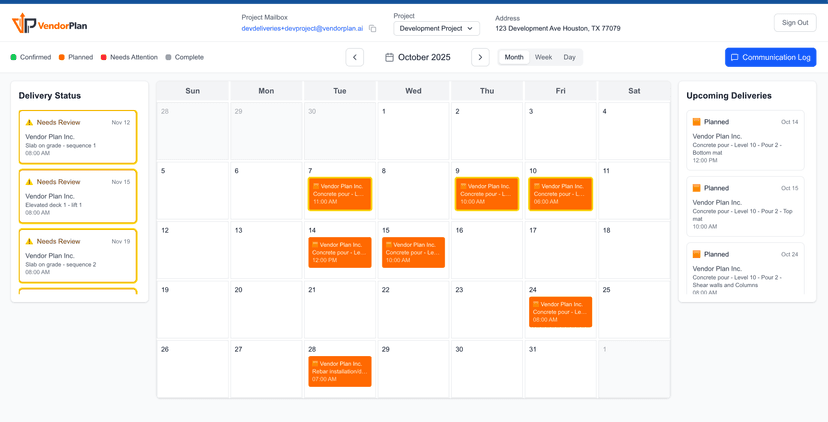The width and height of the screenshot is (828, 422).
Task: Click the gray Complete legend dot
Action: (168, 57)
